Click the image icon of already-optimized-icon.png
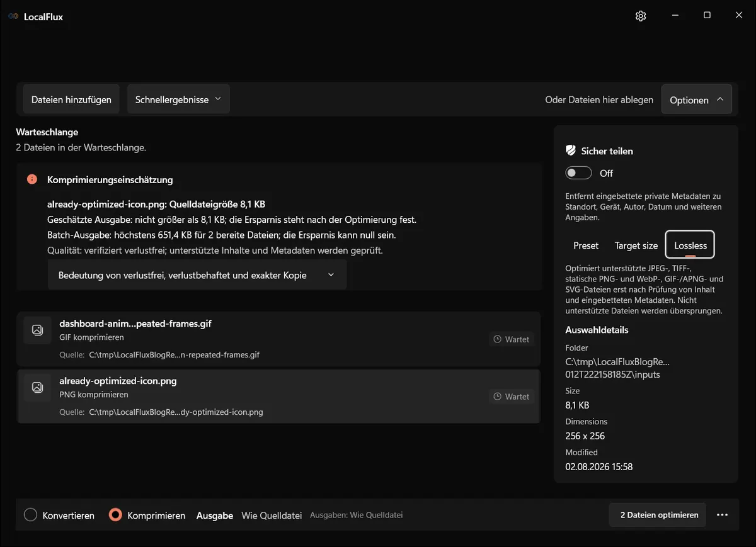This screenshot has width=756, height=547. point(37,387)
